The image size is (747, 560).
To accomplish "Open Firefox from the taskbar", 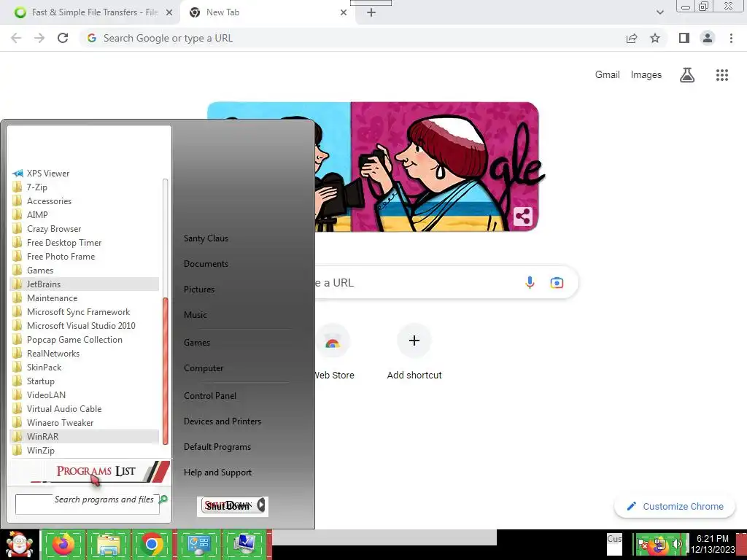I will (x=63, y=544).
